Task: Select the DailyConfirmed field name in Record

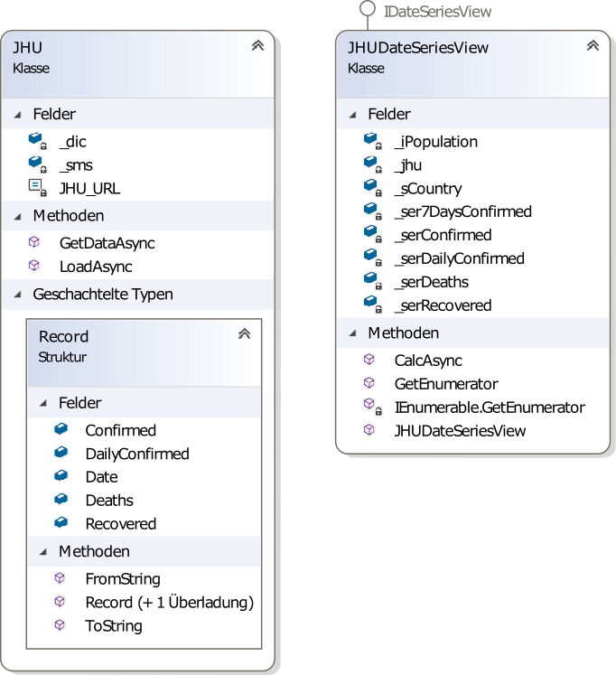Action: pos(137,454)
